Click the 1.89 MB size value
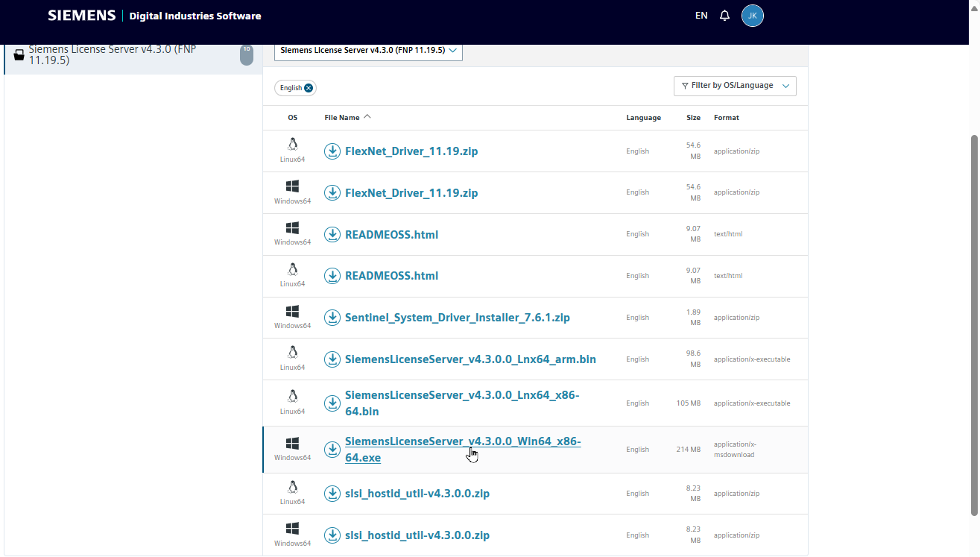Image resolution: width=980 pixels, height=557 pixels. tap(693, 318)
